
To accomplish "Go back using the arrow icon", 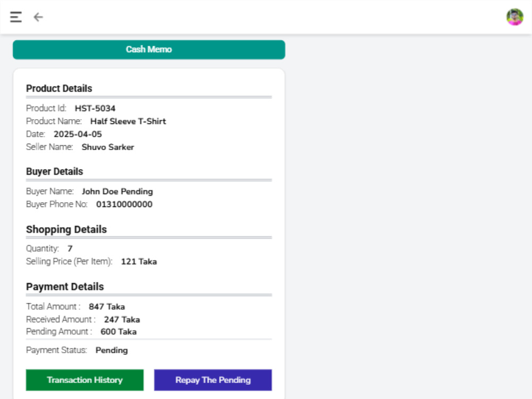I will pos(38,17).
